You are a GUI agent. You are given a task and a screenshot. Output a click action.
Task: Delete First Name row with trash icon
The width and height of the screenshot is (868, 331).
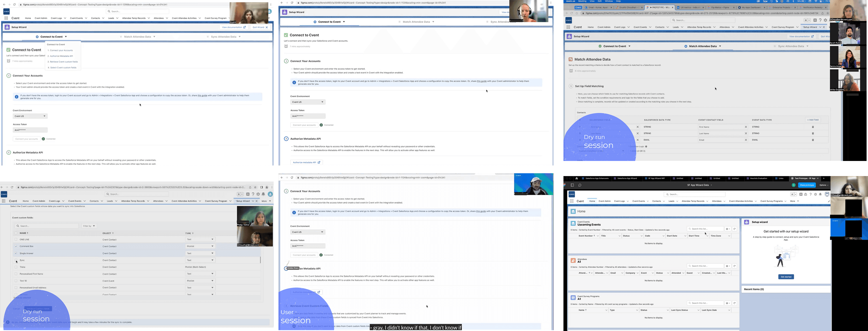point(813,127)
